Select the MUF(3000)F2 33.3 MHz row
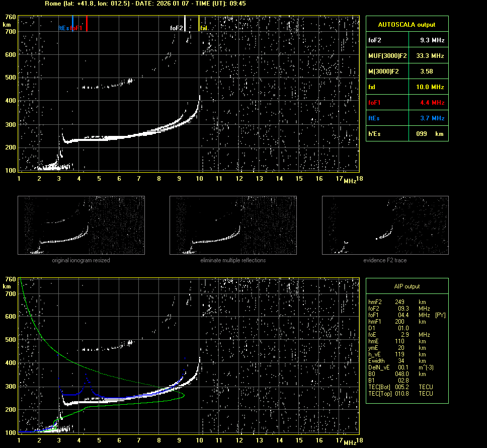The image size is (487, 448). [x=407, y=56]
